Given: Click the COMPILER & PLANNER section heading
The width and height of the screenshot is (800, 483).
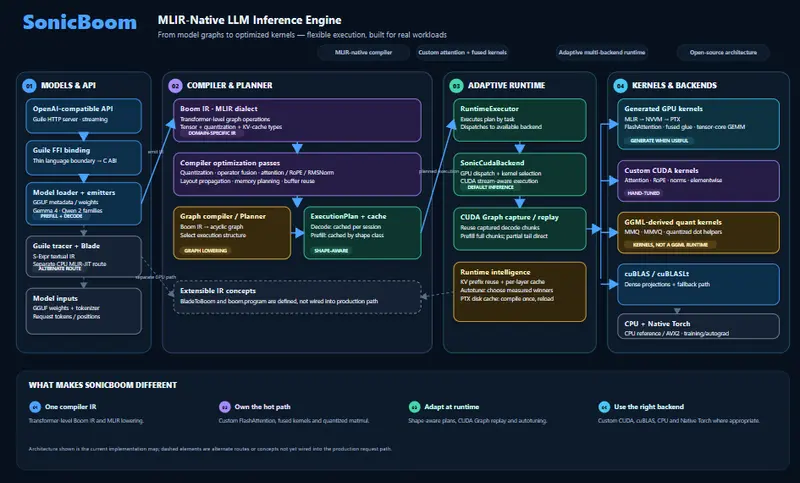Looking at the screenshot, I should [x=230, y=85].
